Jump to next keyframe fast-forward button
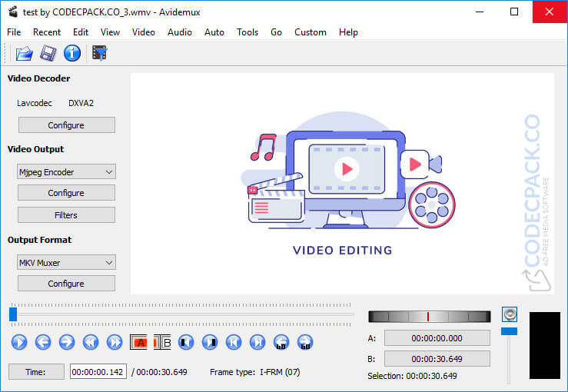This screenshot has width=568, height=392. pyautogui.click(x=115, y=342)
